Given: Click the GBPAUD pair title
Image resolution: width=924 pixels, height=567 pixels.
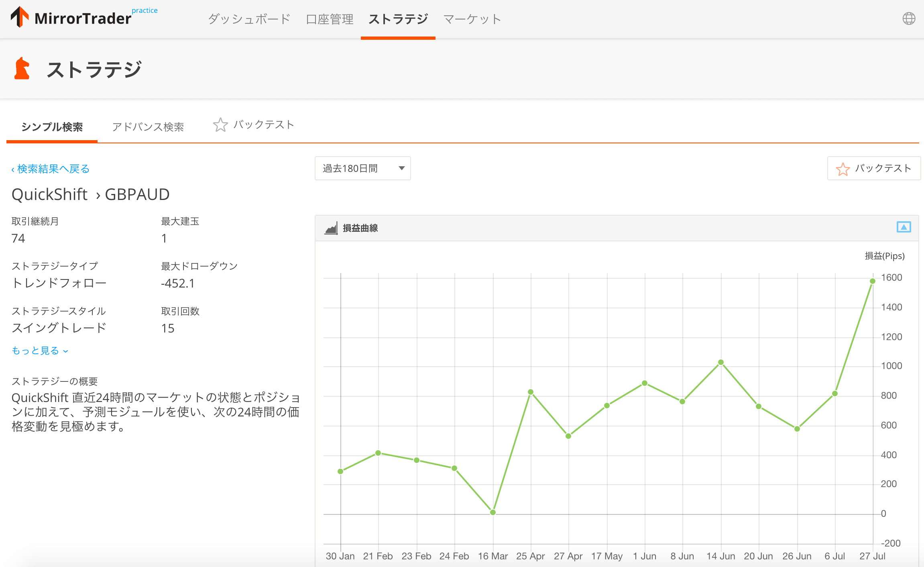Looking at the screenshot, I should point(137,194).
